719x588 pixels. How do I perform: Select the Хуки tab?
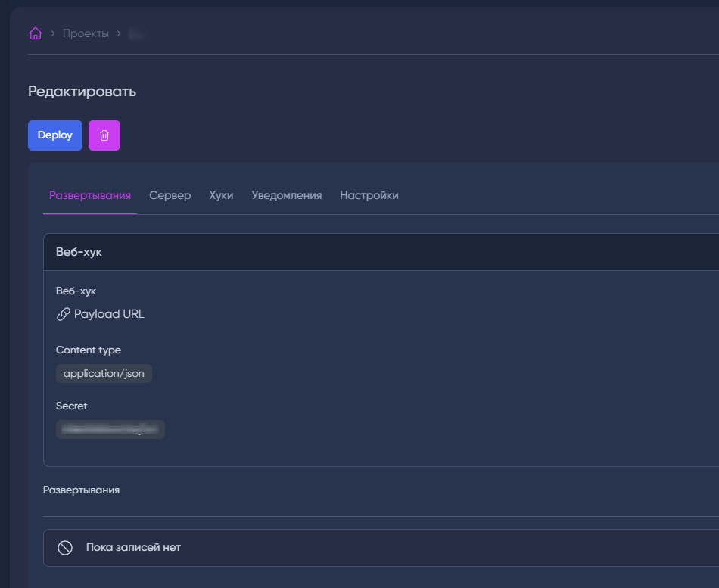click(x=221, y=195)
